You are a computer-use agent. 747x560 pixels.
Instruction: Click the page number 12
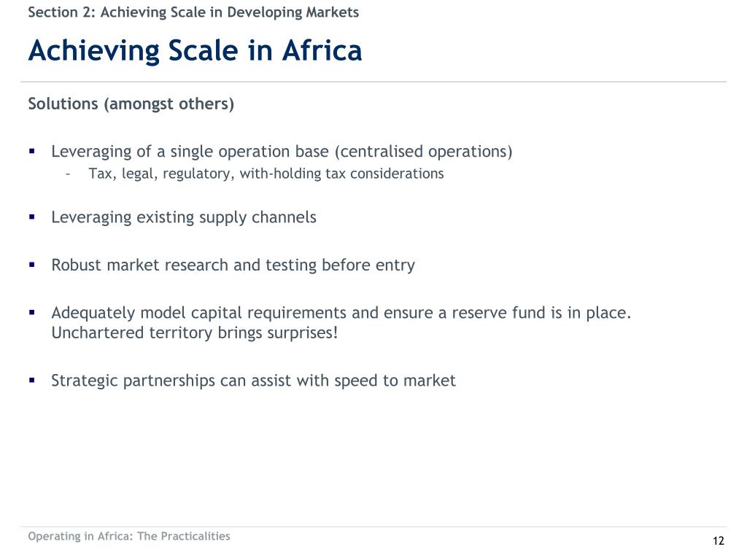(719, 541)
